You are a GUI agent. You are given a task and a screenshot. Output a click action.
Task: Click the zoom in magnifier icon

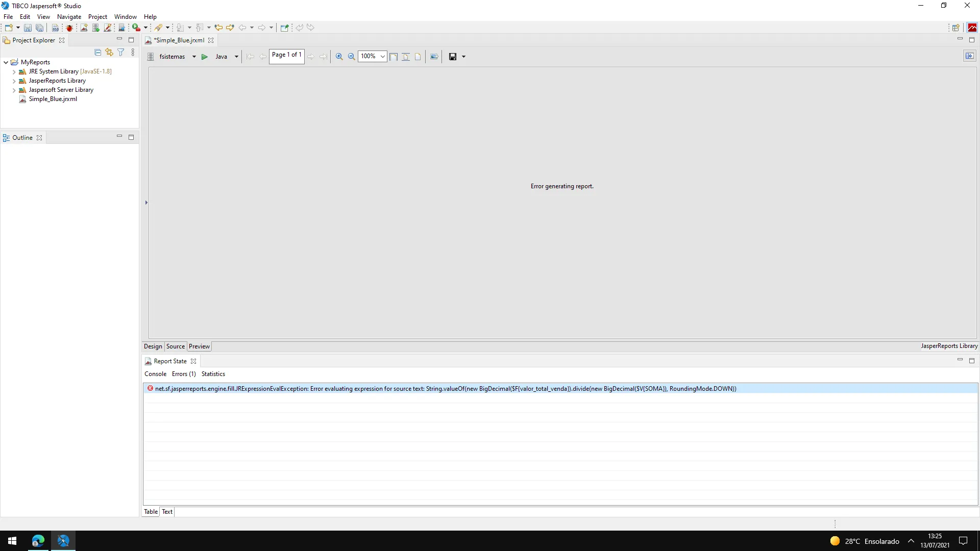tap(339, 57)
